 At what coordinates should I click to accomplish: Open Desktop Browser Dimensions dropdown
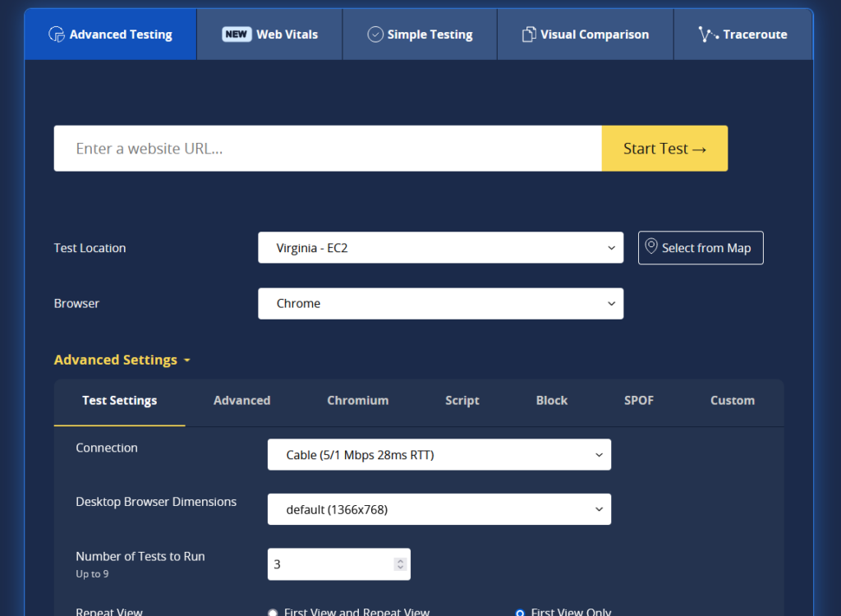[x=439, y=509]
